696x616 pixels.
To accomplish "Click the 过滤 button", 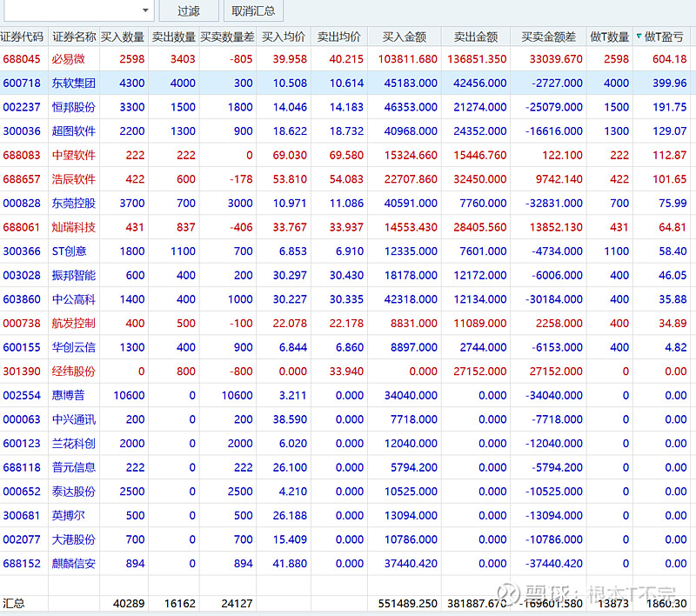I will click(x=189, y=10).
